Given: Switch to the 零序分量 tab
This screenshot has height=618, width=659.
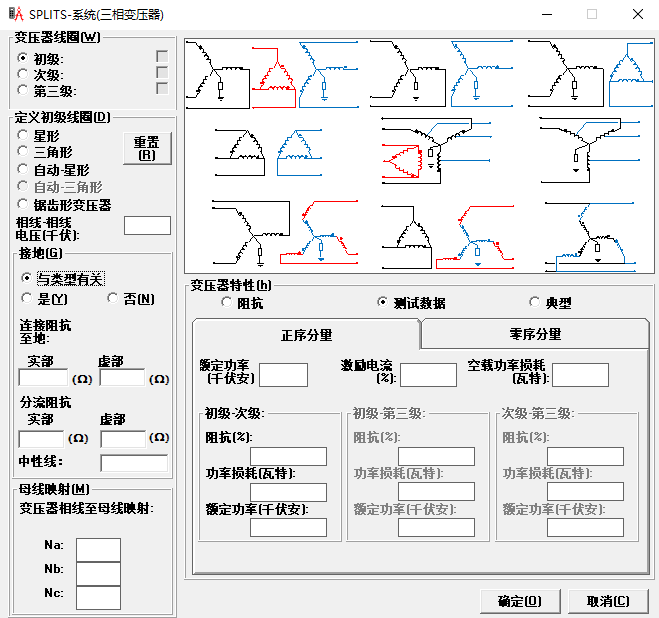Looking at the screenshot, I should 535,334.
